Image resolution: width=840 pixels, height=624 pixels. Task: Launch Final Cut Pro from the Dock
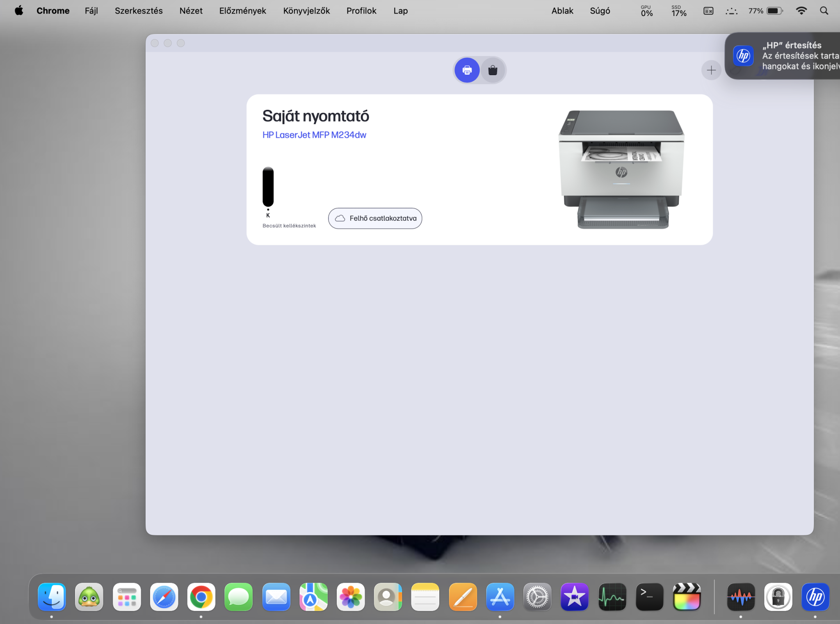click(687, 597)
